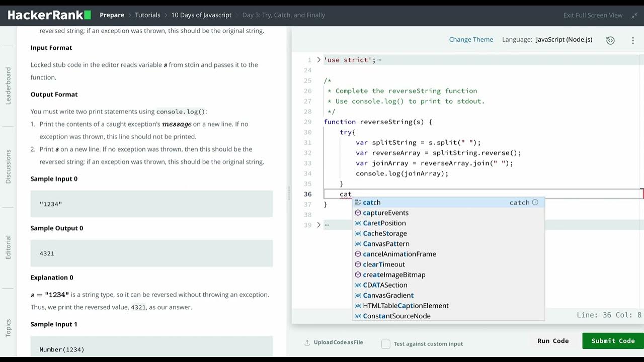
Task: Click the exit full screen arrows icon
Action: [634, 16]
